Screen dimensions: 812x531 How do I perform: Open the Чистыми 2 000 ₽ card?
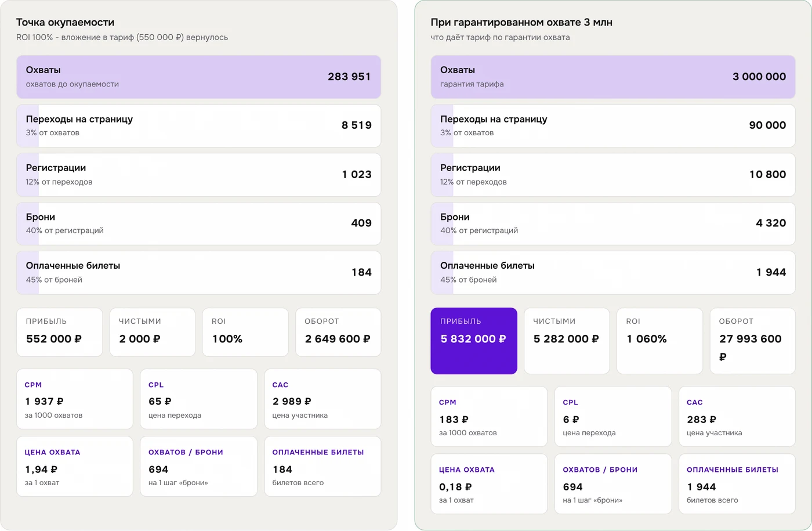[x=153, y=332]
